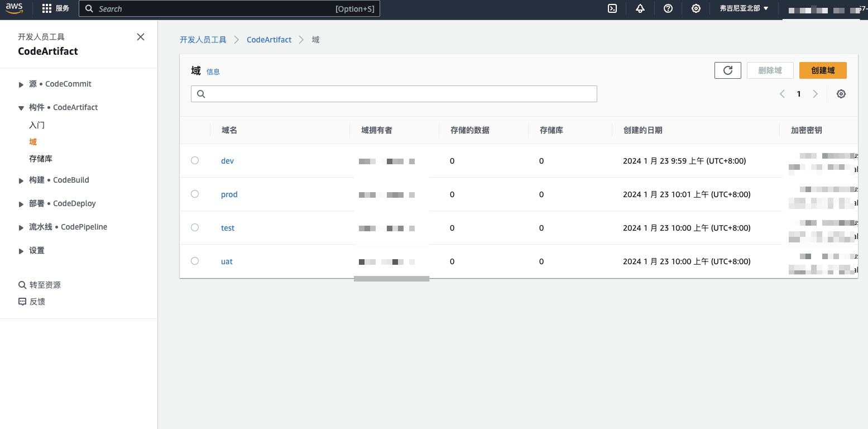Click CodeArtifact breadcrumb link
The image size is (868, 429).
tap(269, 40)
